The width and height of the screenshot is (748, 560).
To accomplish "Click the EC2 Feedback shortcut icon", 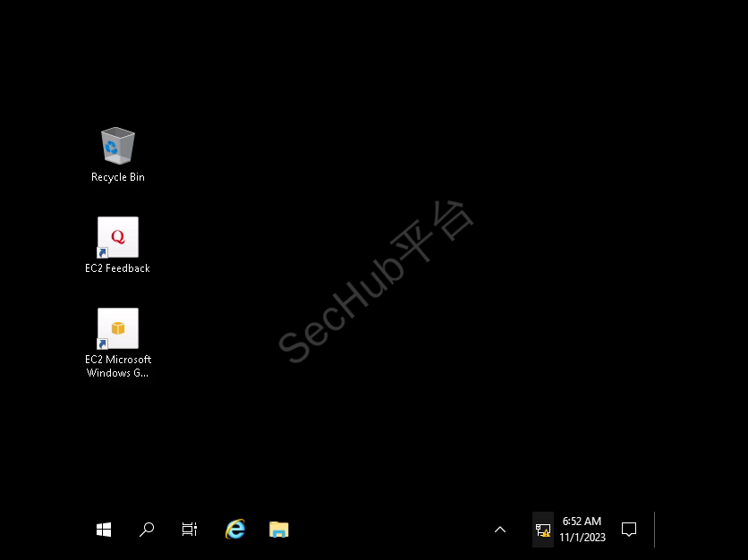I will [117, 237].
